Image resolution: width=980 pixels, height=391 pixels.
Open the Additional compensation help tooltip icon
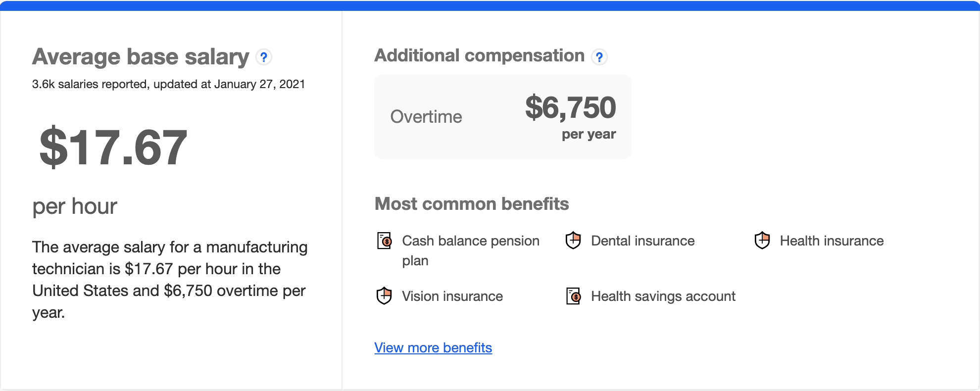pos(599,57)
